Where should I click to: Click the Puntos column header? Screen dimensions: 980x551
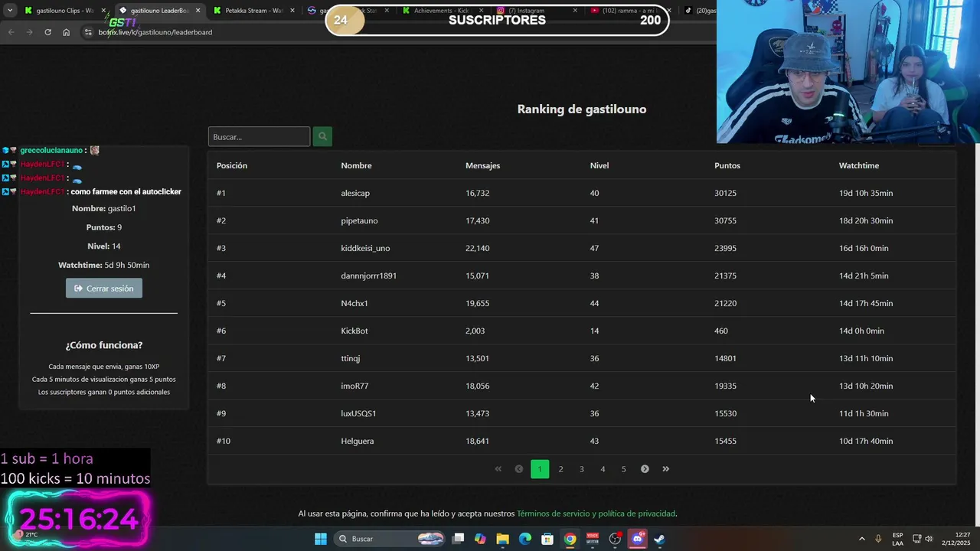coord(727,165)
